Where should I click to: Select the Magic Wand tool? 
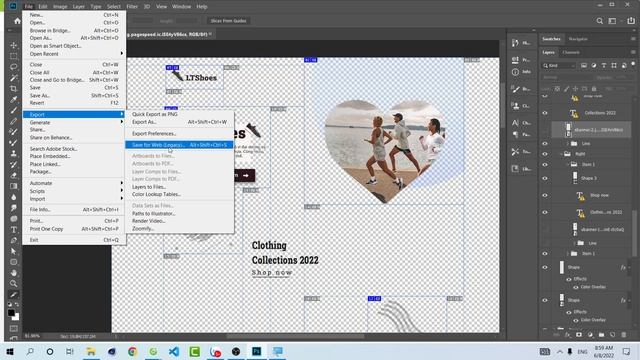(14, 78)
